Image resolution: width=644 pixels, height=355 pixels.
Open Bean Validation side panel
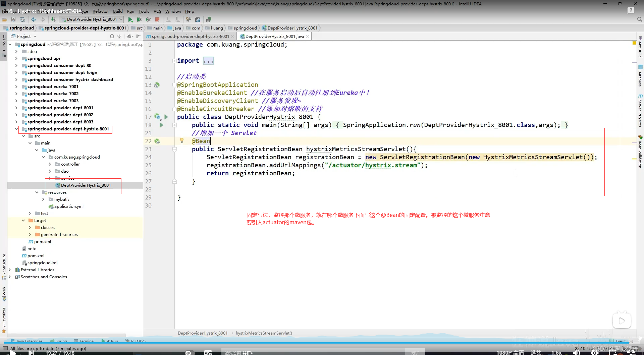(640, 152)
